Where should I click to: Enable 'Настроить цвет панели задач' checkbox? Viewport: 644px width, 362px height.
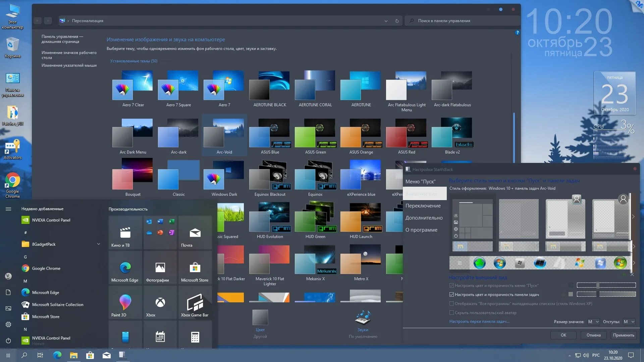[x=452, y=294]
